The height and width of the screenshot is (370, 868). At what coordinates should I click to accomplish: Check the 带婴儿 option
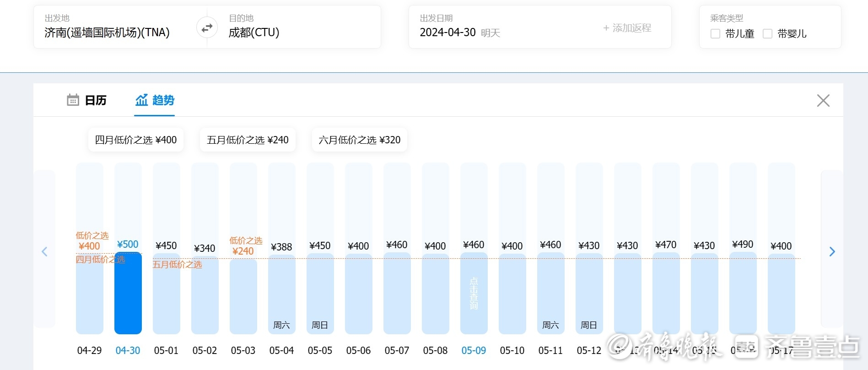[767, 34]
